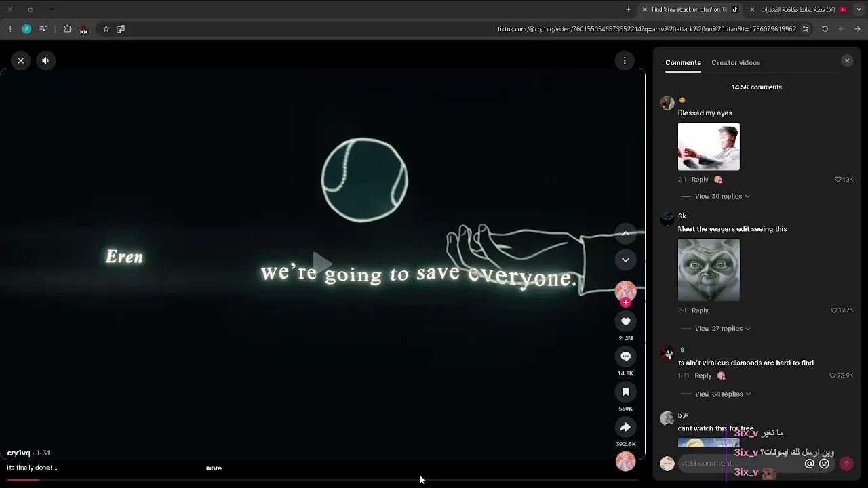The width and height of the screenshot is (868, 488).
Task: Open the spinning sound disc for this video
Action: (x=625, y=462)
